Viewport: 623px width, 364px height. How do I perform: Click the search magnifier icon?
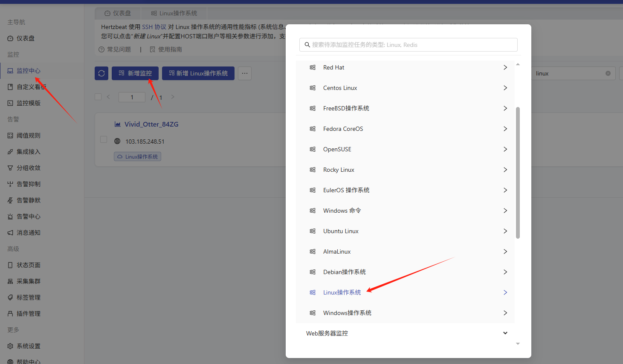pyautogui.click(x=307, y=45)
